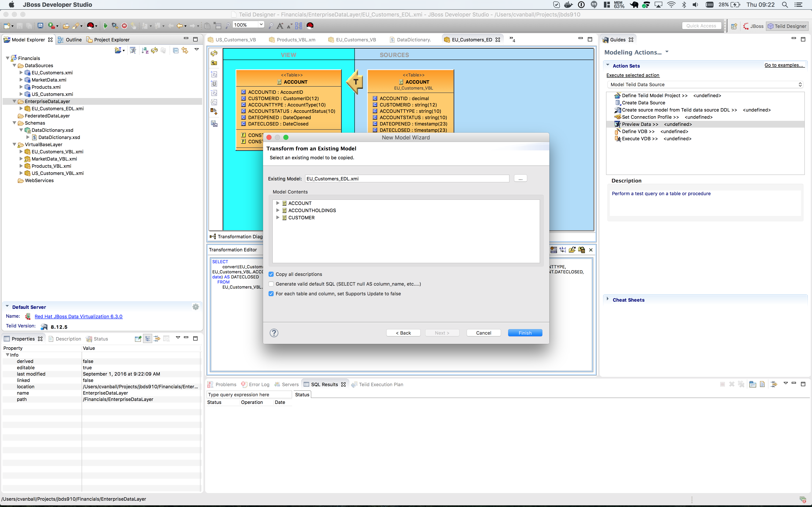This screenshot has height=507, width=812.
Task: Open the Model Teiid Data Source dropdown
Action: [x=706, y=84]
